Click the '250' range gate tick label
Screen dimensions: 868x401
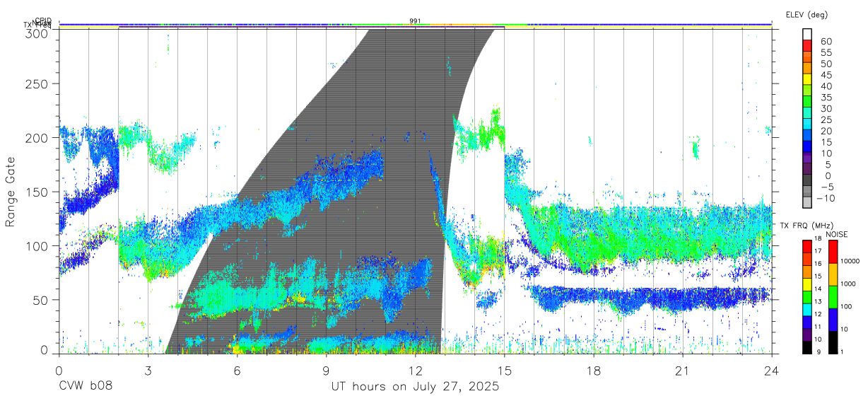click(37, 83)
